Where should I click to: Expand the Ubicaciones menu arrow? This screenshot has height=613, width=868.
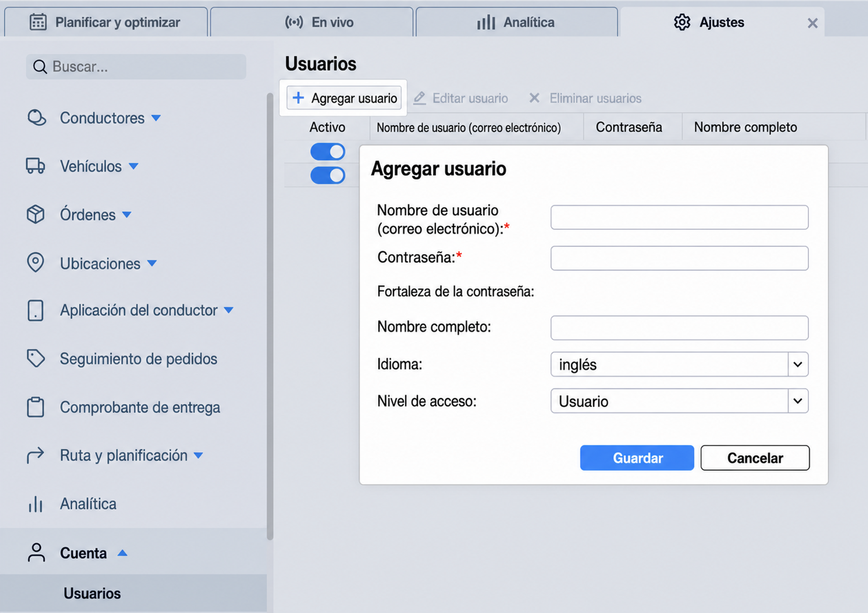coord(152,263)
